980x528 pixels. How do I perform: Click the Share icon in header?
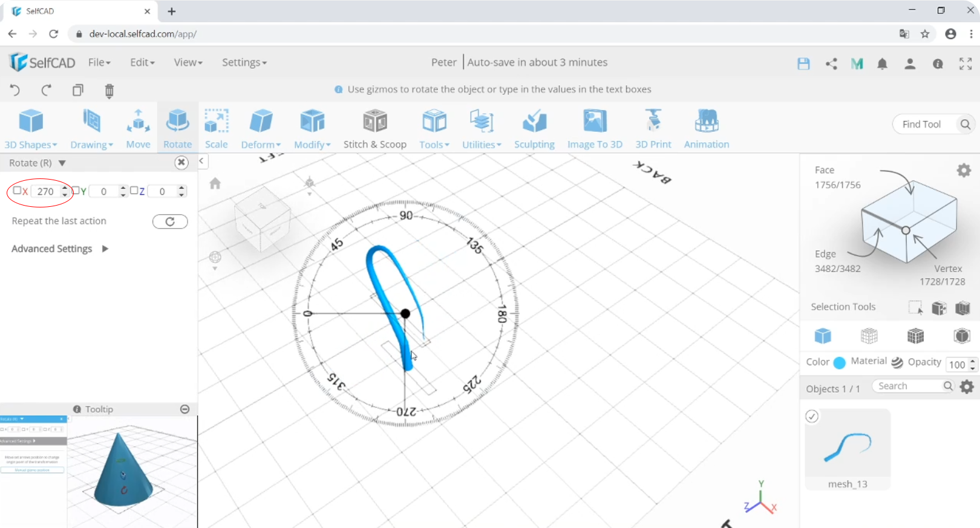click(x=831, y=64)
